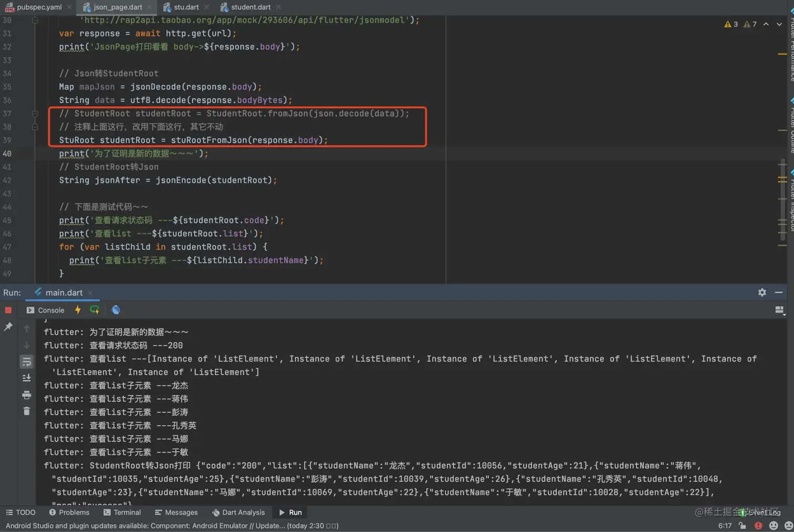Click happy face feedback icon
This screenshot has width=794, height=532.
(774, 526)
